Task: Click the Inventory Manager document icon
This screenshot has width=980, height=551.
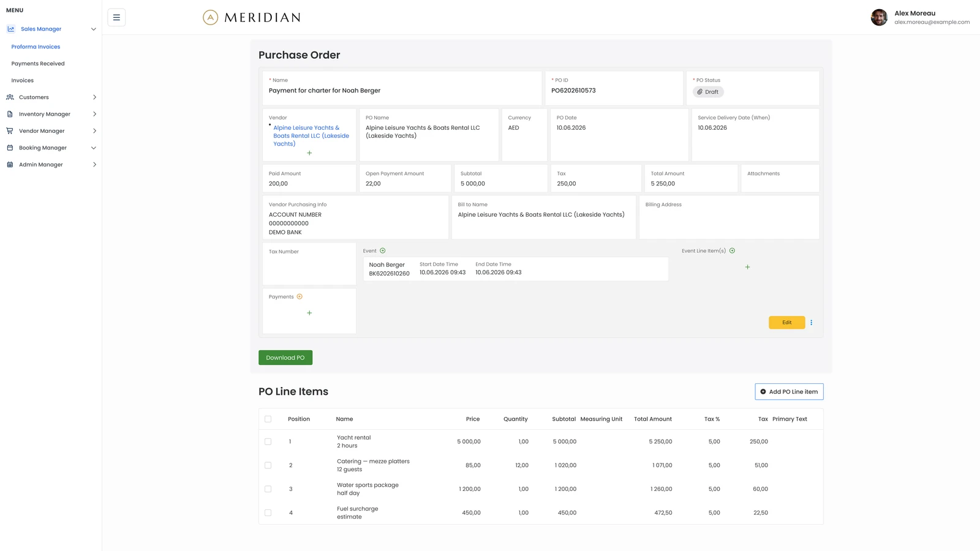Action: [10, 114]
